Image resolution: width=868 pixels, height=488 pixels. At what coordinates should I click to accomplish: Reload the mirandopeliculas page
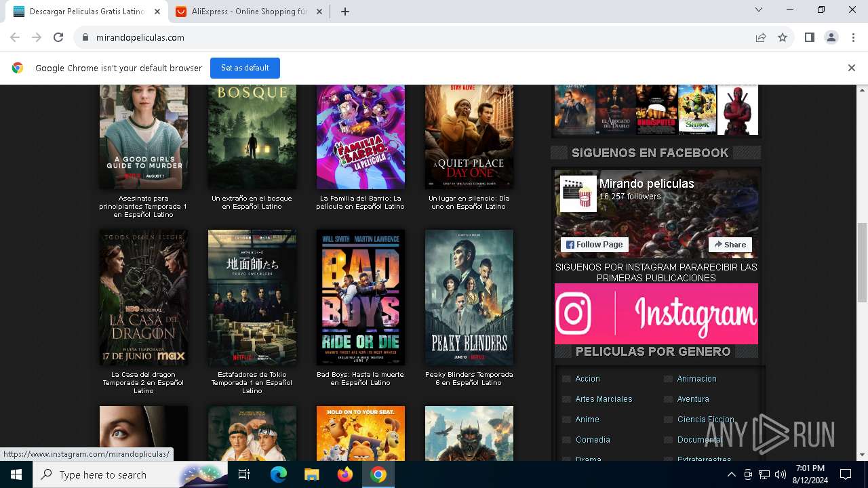58,37
